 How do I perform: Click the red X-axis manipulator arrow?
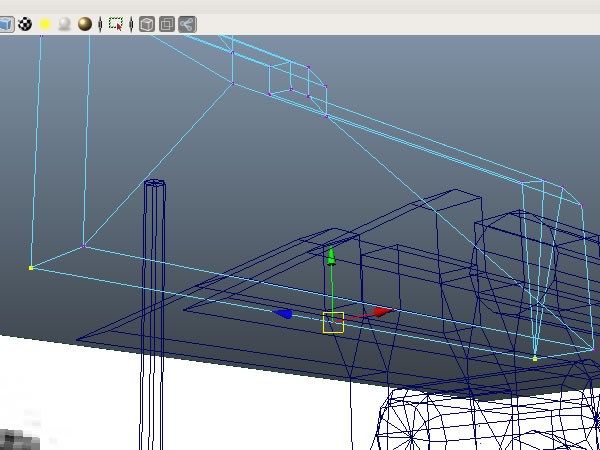(384, 312)
